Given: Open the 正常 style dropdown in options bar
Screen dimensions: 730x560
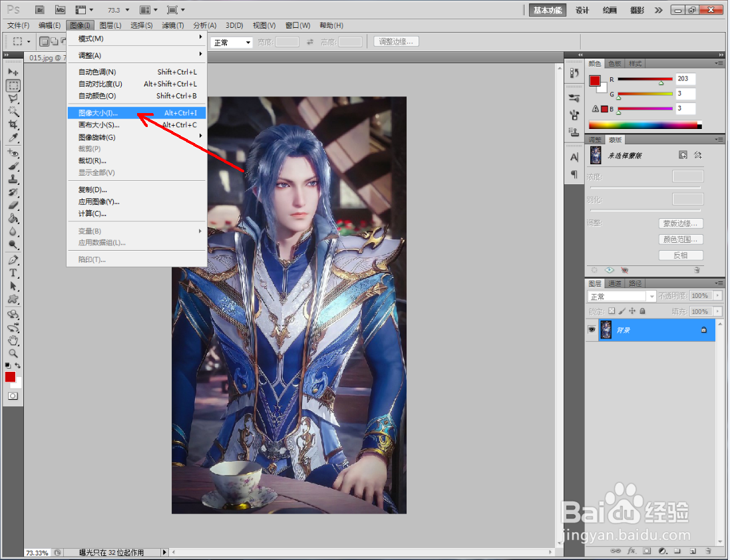Looking at the screenshot, I should [232, 43].
